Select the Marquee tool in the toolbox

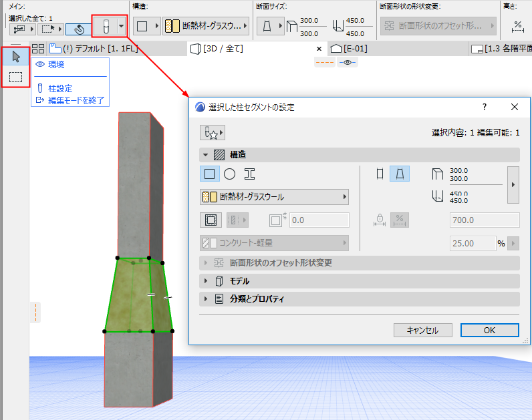(15, 77)
